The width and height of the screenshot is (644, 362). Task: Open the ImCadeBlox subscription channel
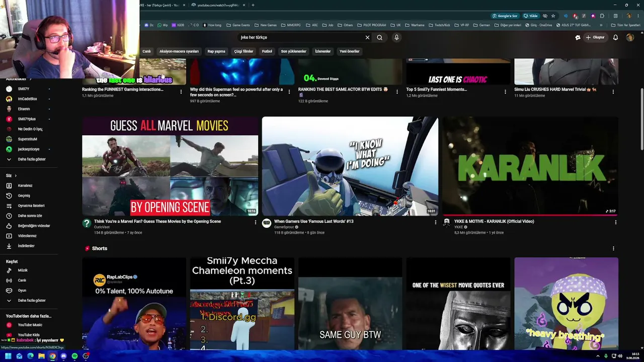point(29,99)
